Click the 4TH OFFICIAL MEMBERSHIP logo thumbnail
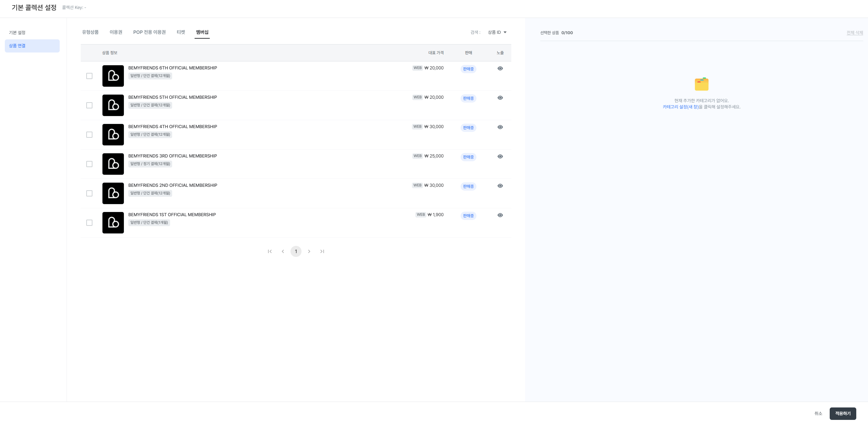The height and width of the screenshot is (423, 868). pyautogui.click(x=113, y=135)
